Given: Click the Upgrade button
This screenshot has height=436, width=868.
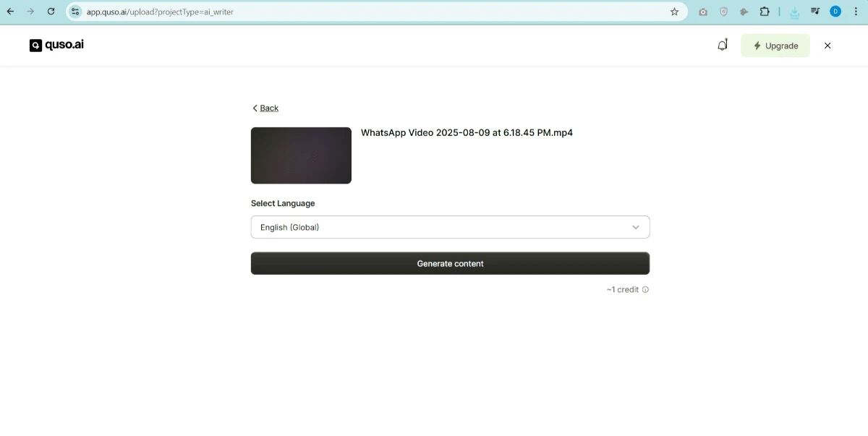Looking at the screenshot, I should point(775,45).
